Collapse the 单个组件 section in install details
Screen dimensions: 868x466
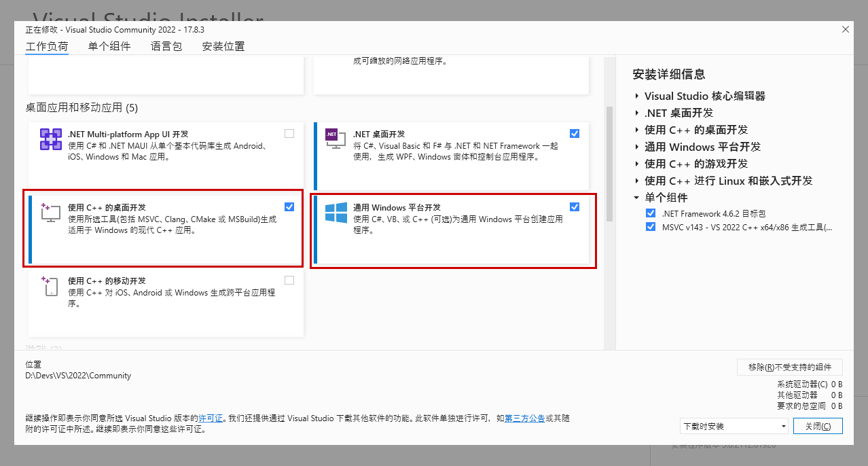637,198
